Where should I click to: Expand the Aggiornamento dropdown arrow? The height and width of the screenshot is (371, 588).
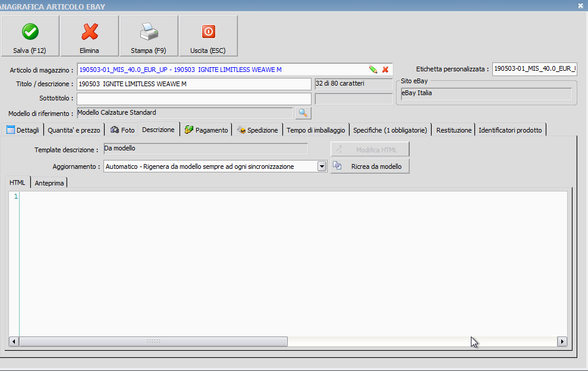coord(322,166)
